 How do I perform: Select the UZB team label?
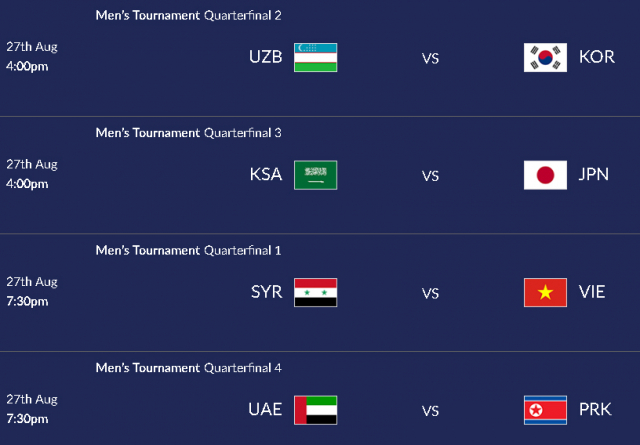point(266,57)
